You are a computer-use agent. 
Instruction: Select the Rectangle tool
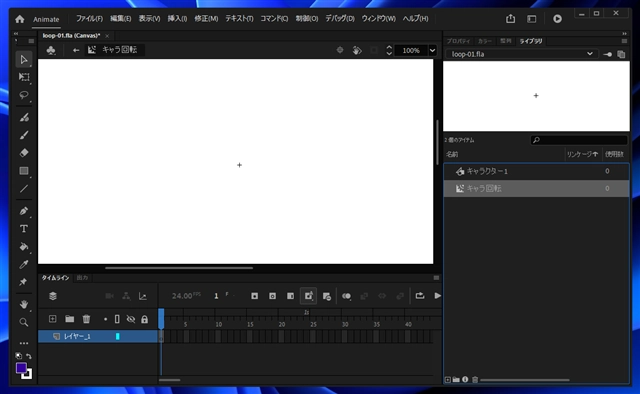click(x=24, y=171)
